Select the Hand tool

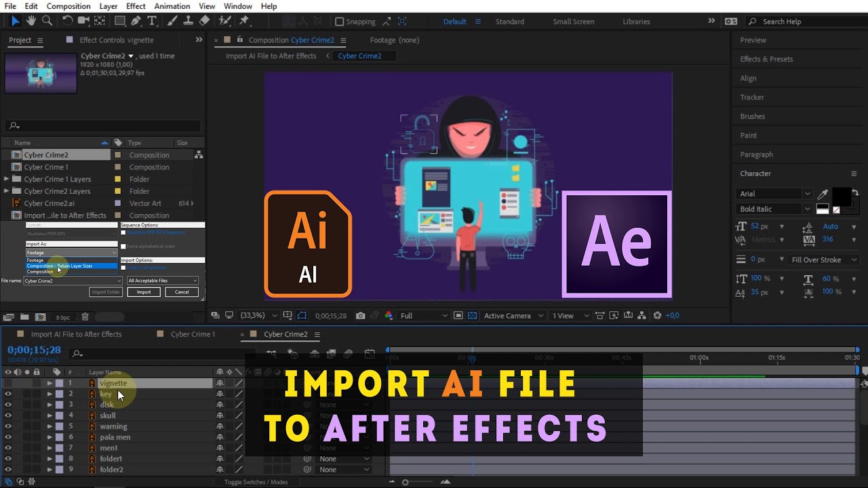coord(31,21)
